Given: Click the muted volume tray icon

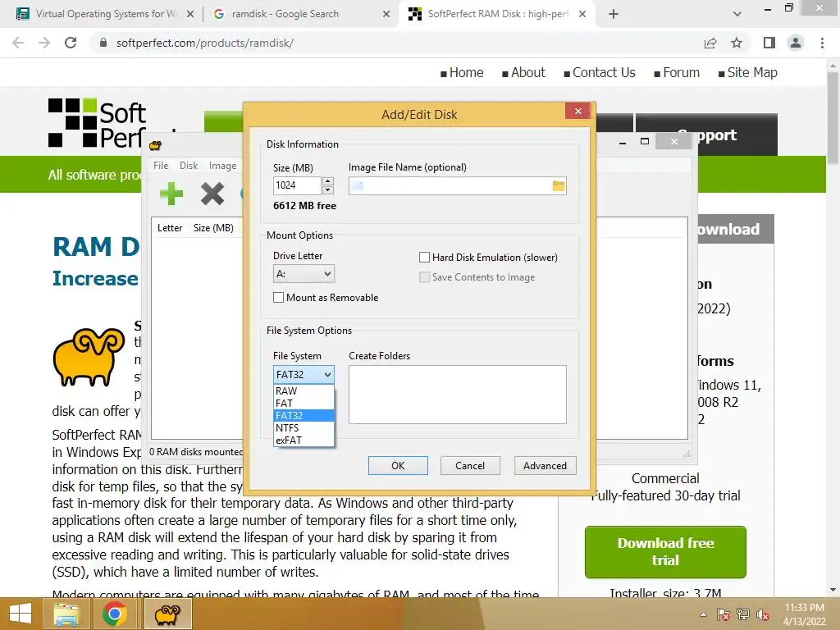Looking at the screenshot, I should tap(763, 614).
